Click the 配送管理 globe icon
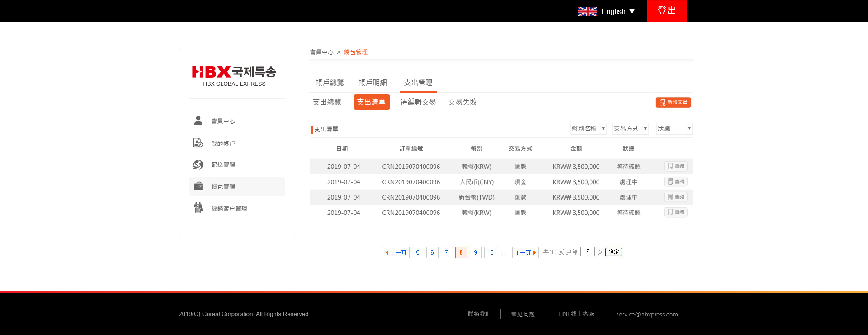 coord(198,164)
